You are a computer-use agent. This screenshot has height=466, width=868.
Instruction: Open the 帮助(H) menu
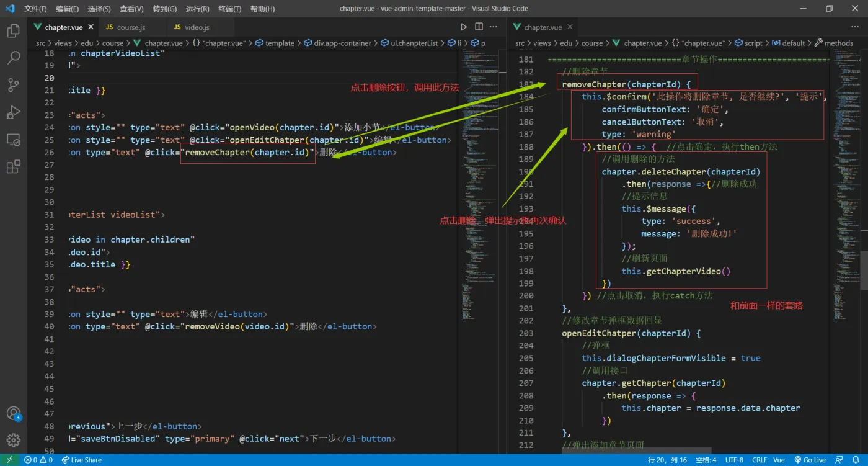click(262, 9)
